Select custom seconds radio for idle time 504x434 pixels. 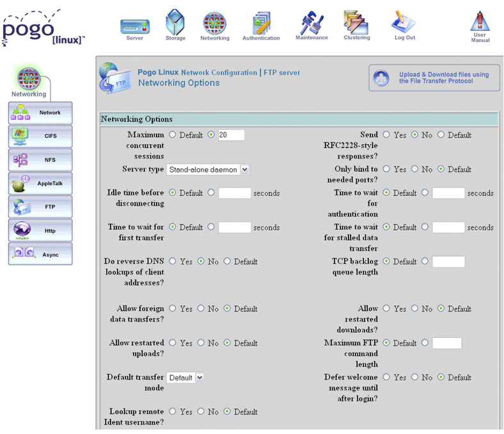pos(211,193)
